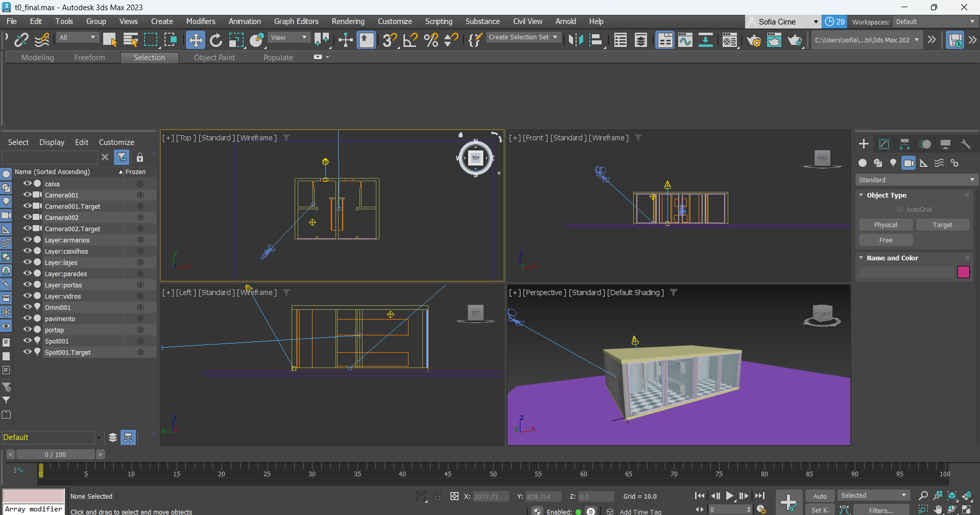
Task: Select the Move tool in main toolbar
Action: [196, 40]
